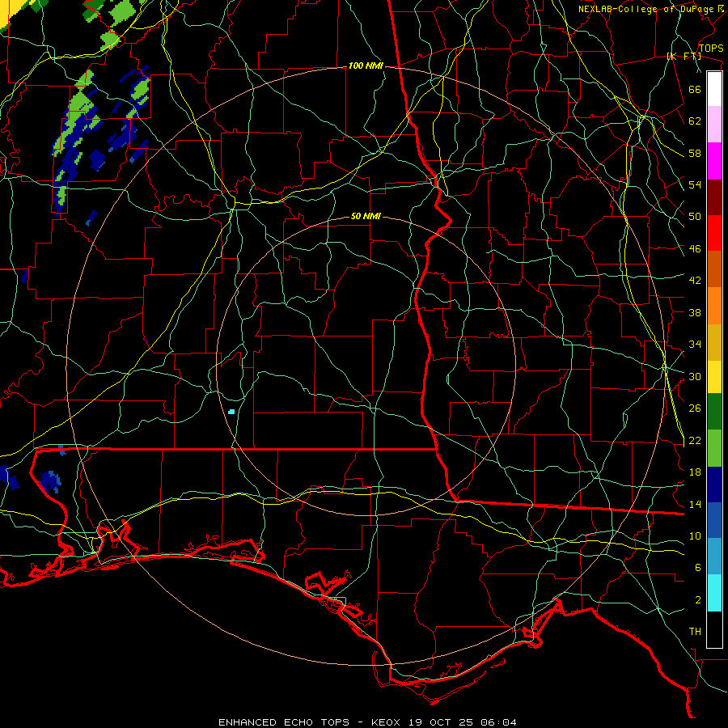Screen dimensions: 728x728
Task: Click legend value "10"
Action: point(695,535)
